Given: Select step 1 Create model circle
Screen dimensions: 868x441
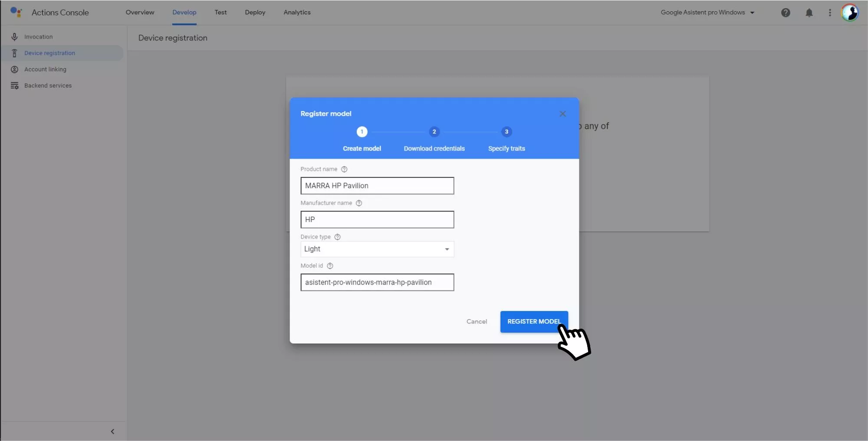Looking at the screenshot, I should coord(362,132).
